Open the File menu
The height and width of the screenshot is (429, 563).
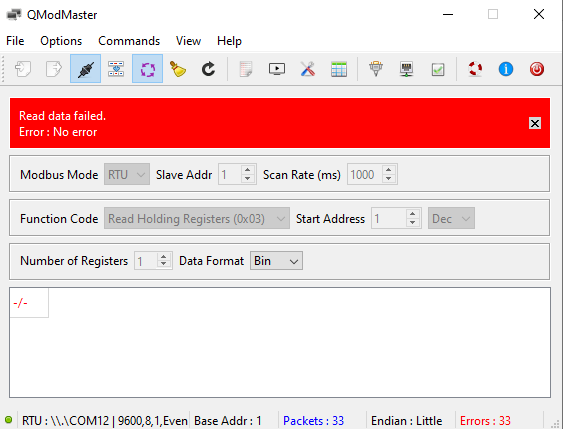15,41
